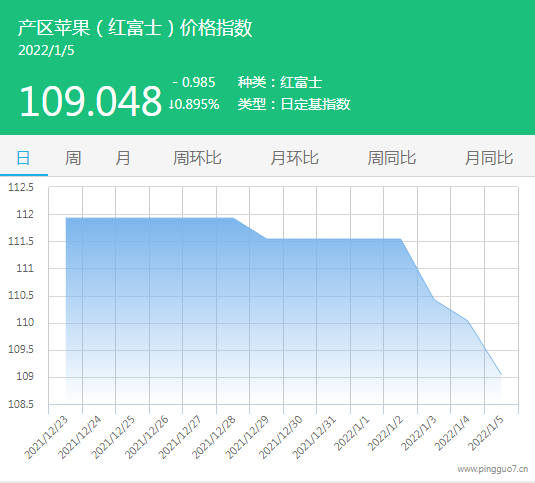Screen dimensions: 535x483
Task: Click the 2022/1/5 date under title
Action: (x=46, y=50)
